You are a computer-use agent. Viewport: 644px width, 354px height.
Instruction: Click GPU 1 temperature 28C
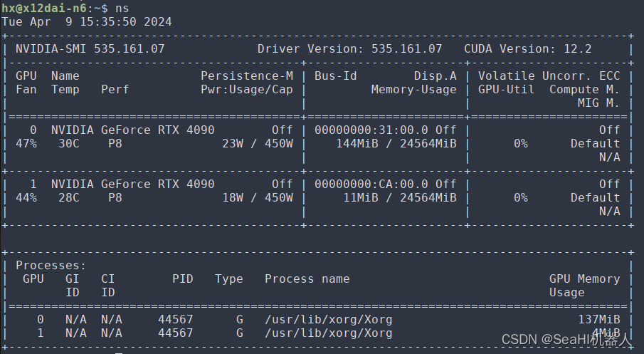click(68, 198)
